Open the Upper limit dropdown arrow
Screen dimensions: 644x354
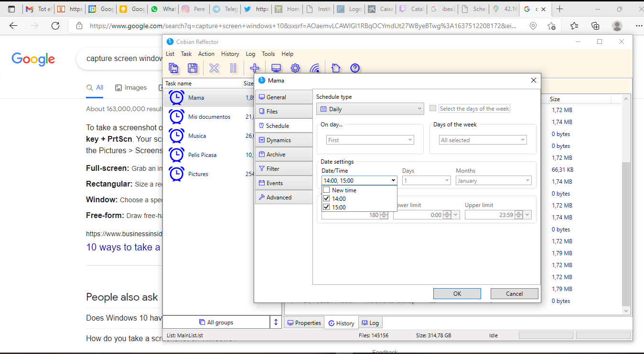coord(527,215)
